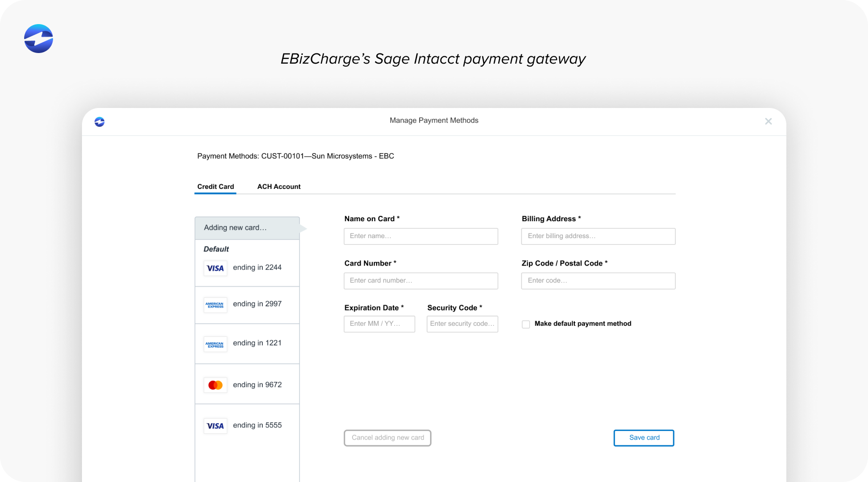Switch to the ACH Account tab
The width and height of the screenshot is (868, 482).
coord(279,187)
